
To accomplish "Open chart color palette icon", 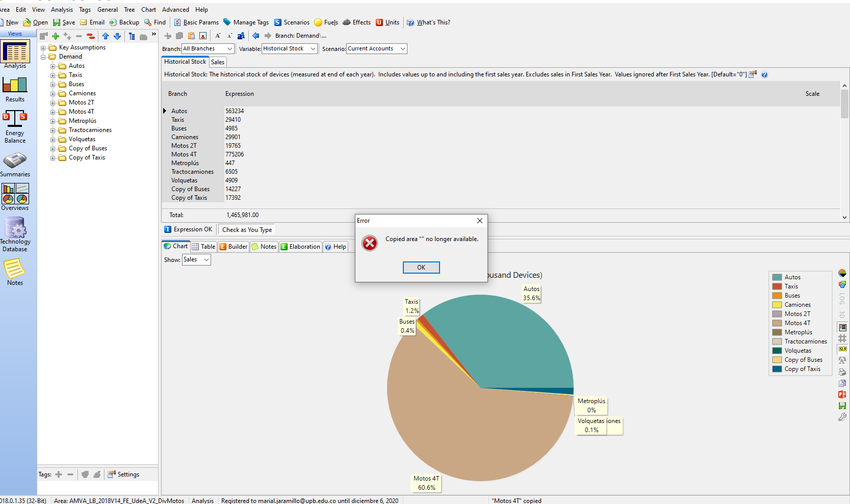I will click(842, 284).
